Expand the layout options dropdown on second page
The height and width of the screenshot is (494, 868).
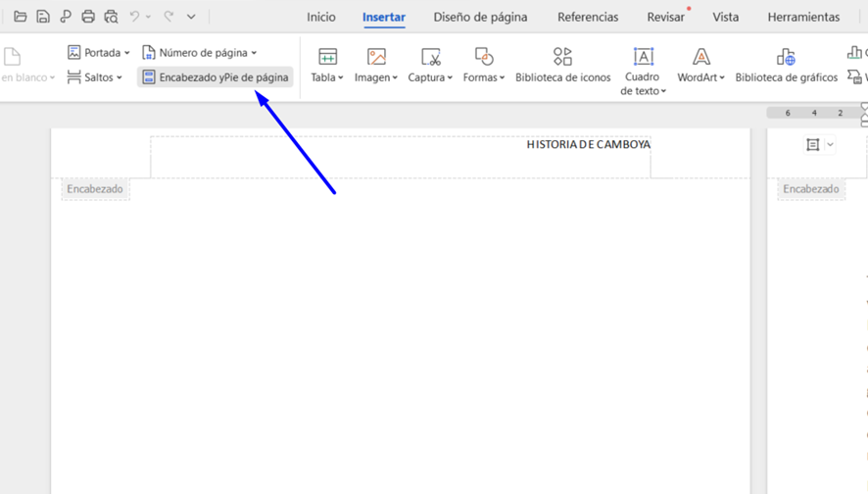[830, 144]
